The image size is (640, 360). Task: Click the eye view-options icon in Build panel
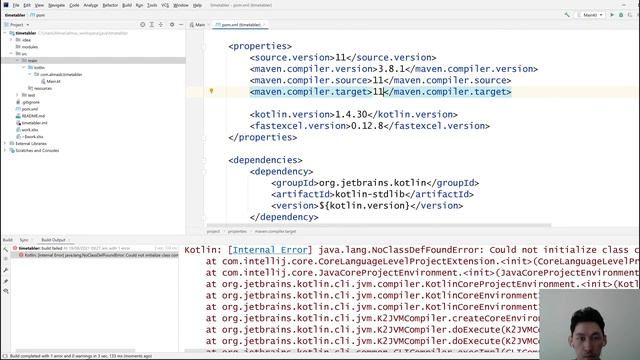tap(6, 291)
